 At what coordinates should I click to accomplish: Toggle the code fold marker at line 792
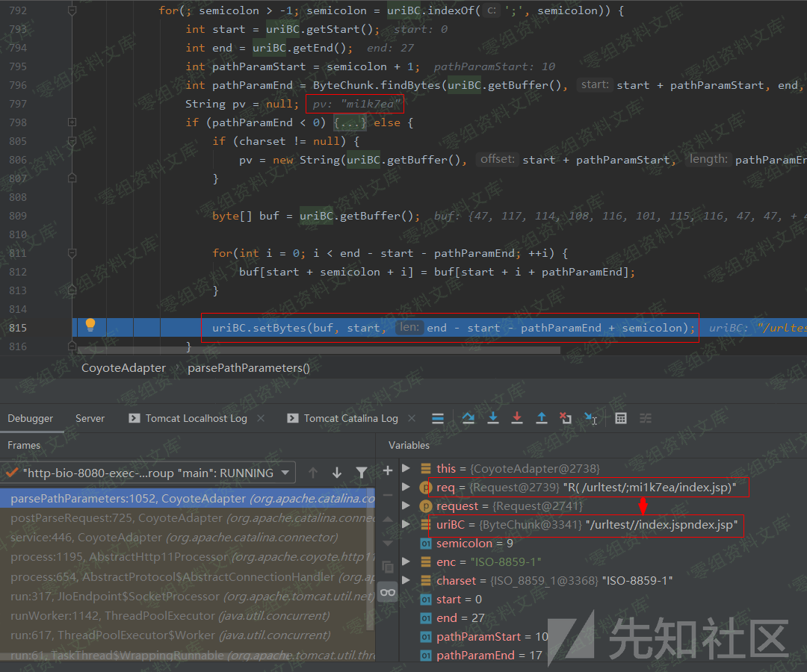(72, 11)
